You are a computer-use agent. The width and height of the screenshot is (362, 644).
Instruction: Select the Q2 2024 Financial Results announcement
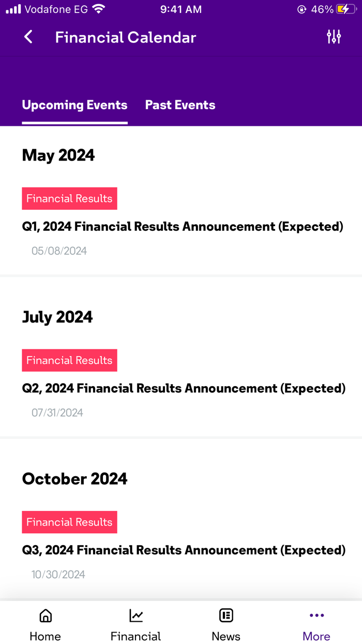pyautogui.click(x=184, y=388)
